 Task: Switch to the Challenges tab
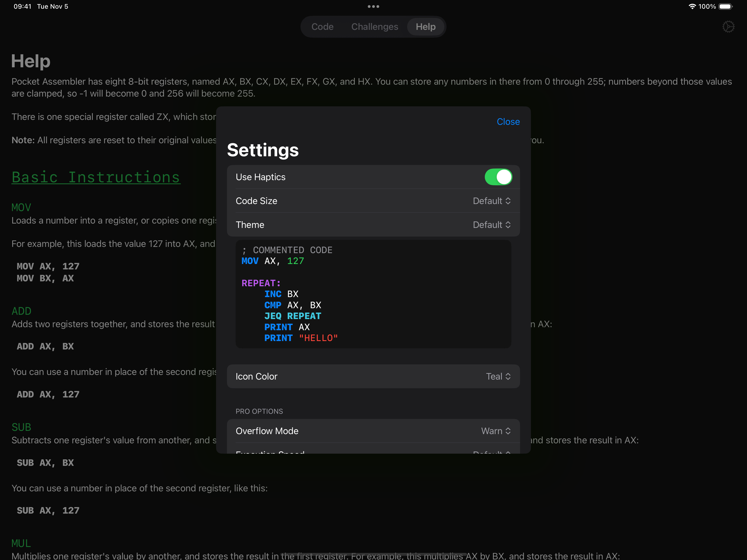click(x=375, y=27)
